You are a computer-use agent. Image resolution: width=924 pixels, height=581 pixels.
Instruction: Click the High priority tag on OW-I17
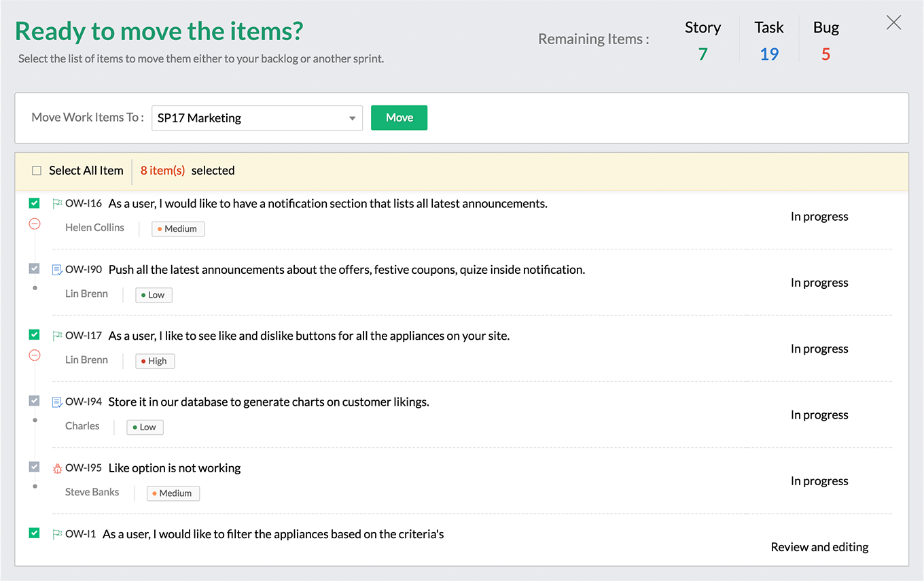click(x=155, y=362)
